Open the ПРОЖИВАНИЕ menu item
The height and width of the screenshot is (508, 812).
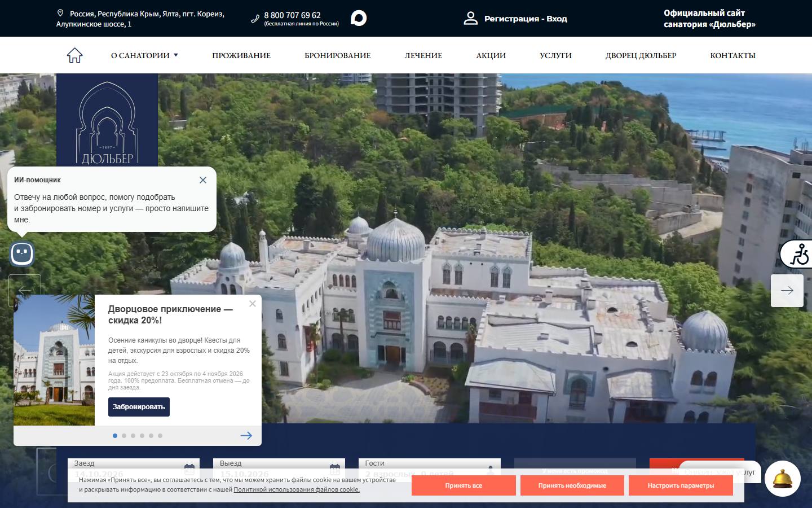point(241,55)
